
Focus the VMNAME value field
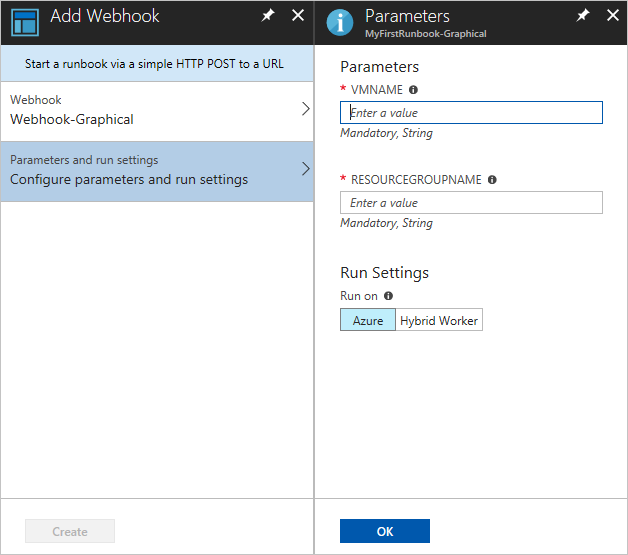click(x=471, y=113)
